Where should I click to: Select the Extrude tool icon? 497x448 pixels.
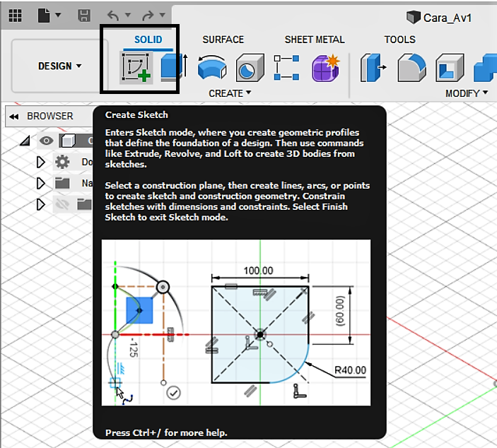pyautogui.click(x=174, y=68)
